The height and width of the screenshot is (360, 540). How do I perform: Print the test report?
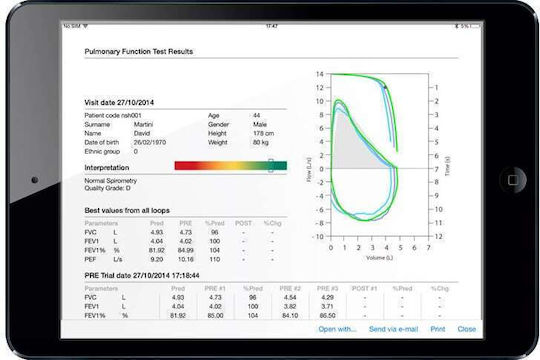pyautogui.click(x=438, y=329)
